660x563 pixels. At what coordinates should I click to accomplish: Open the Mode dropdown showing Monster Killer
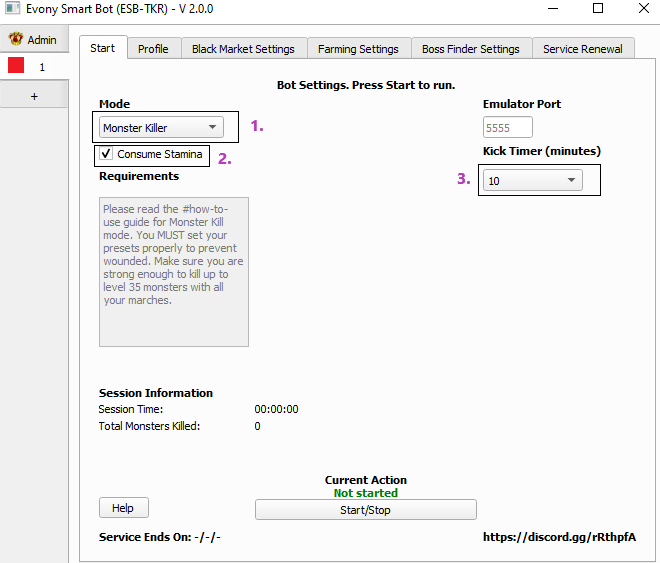tap(161, 127)
